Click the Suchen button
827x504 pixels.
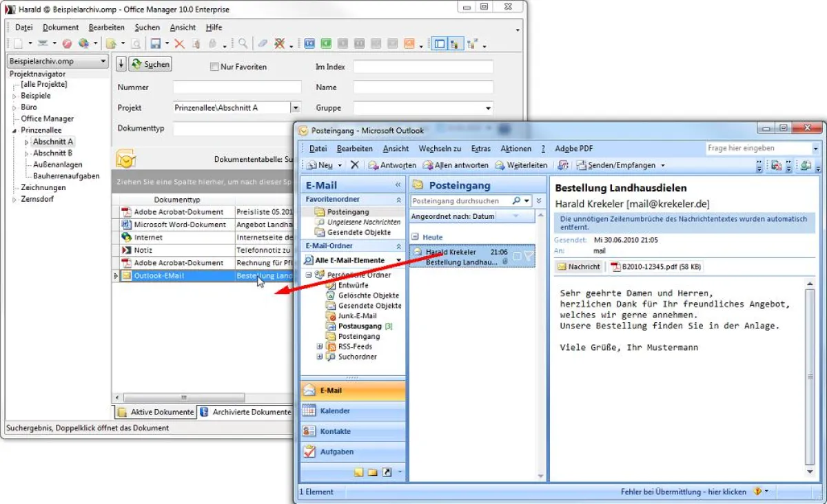pyautogui.click(x=150, y=63)
